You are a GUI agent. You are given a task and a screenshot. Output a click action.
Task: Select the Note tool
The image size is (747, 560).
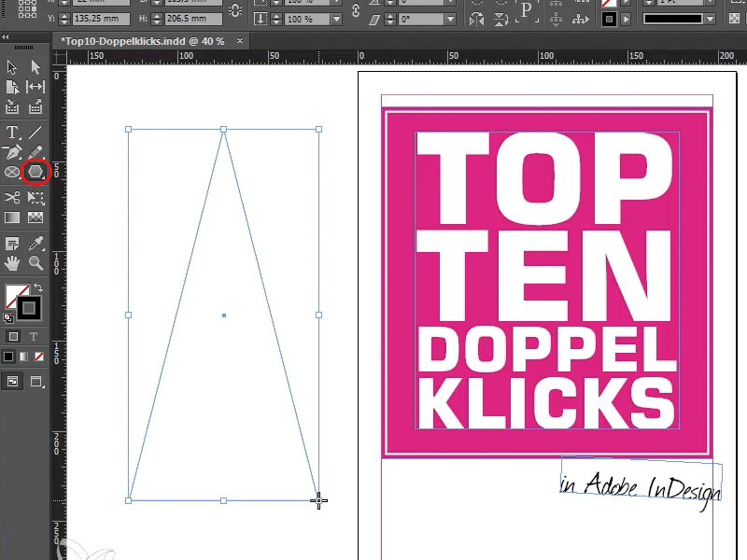[12, 244]
